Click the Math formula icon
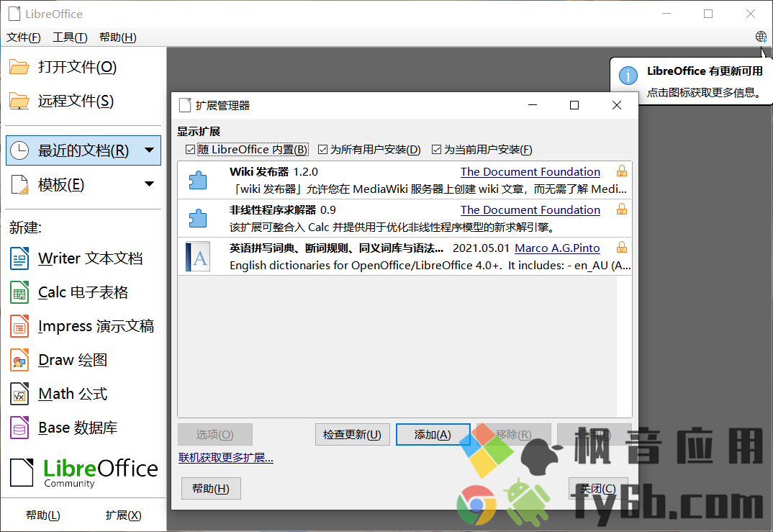The height and width of the screenshot is (532, 773). [x=19, y=394]
